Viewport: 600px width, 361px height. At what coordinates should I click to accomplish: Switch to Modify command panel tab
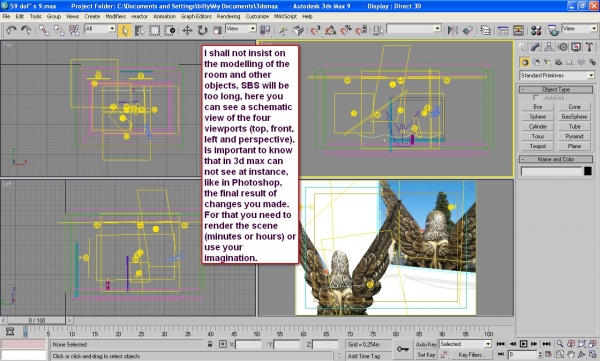point(535,47)
